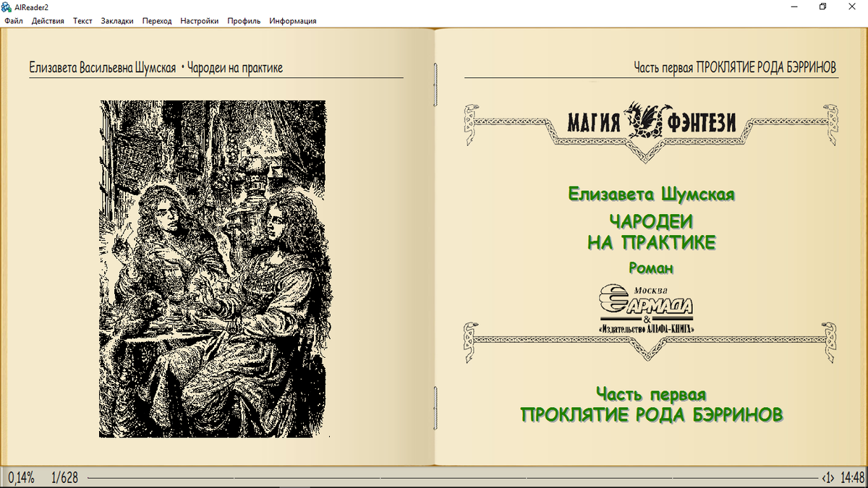Click the left page header with author name
The image size is (868, 488).
(156, 68)
